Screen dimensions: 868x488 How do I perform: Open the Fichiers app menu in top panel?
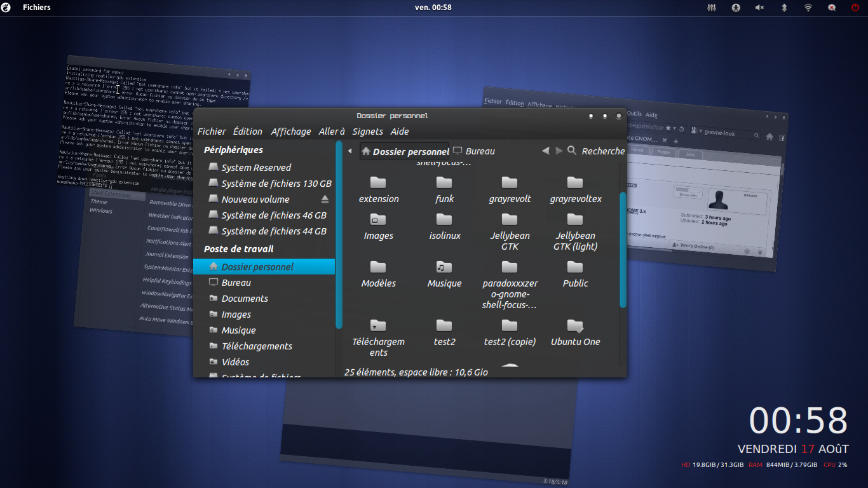37,8
